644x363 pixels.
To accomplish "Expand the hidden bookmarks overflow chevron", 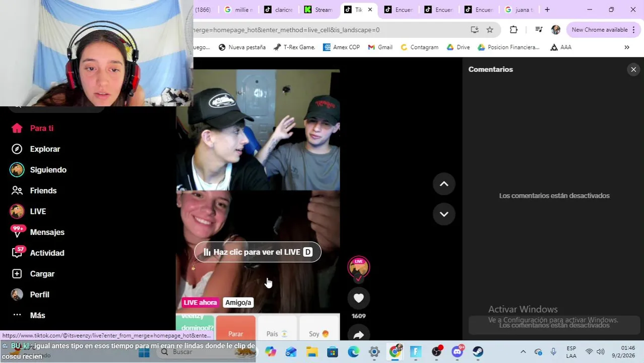I will click(627, 47).
